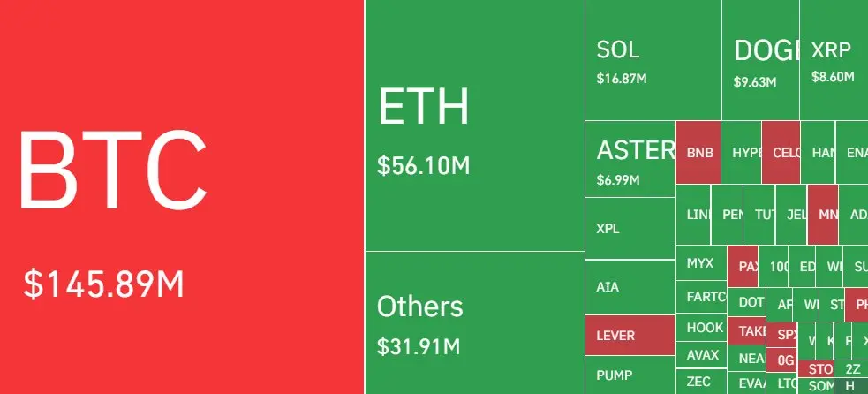Viewport: 868px width, 394px height.
Task: Select the AIA tile
Action: pos(630,288)
